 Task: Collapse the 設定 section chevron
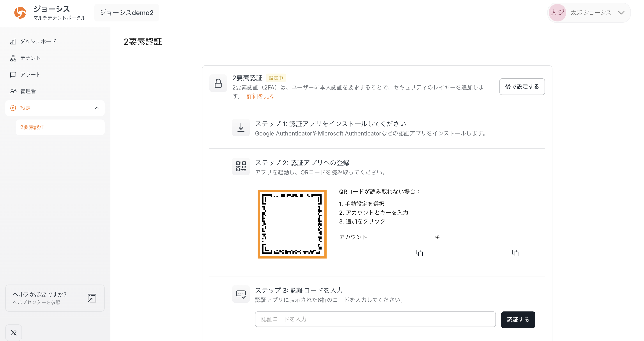click(97, 108)
